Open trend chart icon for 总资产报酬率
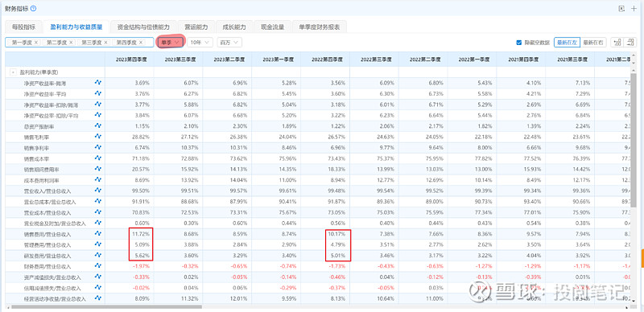The height and width of the screenshot is (312, 644). click(97, 125)
